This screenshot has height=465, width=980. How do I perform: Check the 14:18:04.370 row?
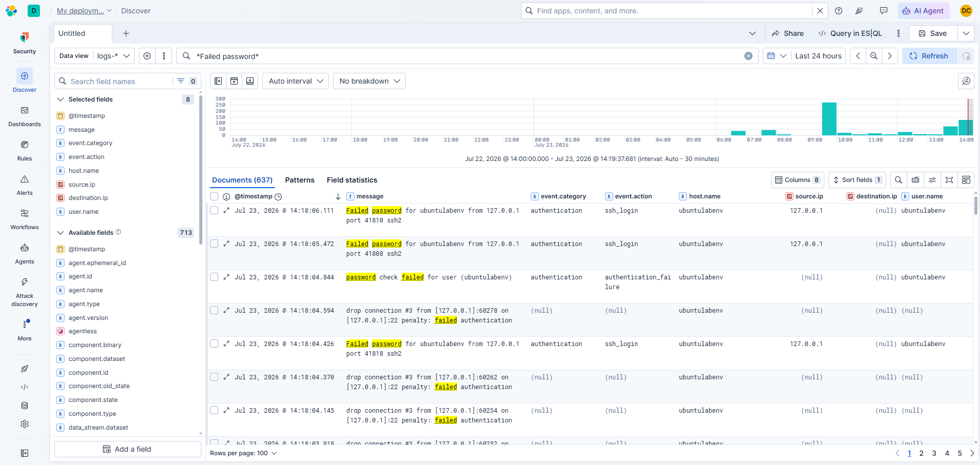(214, 377)
